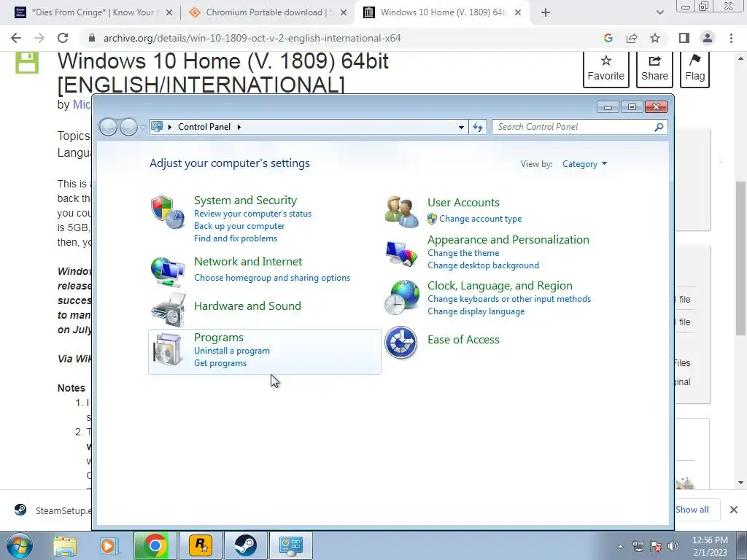Switch to Dies From Cringe tab

(x=93, y=12)
